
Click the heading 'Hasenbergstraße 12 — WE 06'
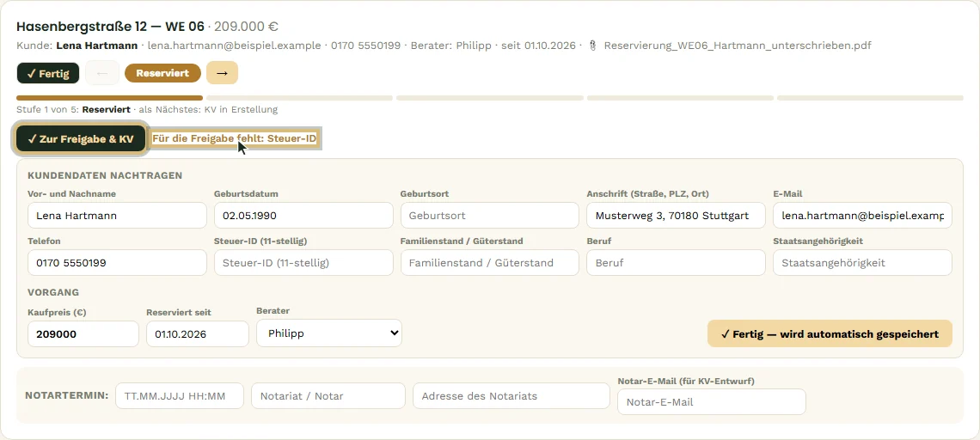tap(111, 27)
